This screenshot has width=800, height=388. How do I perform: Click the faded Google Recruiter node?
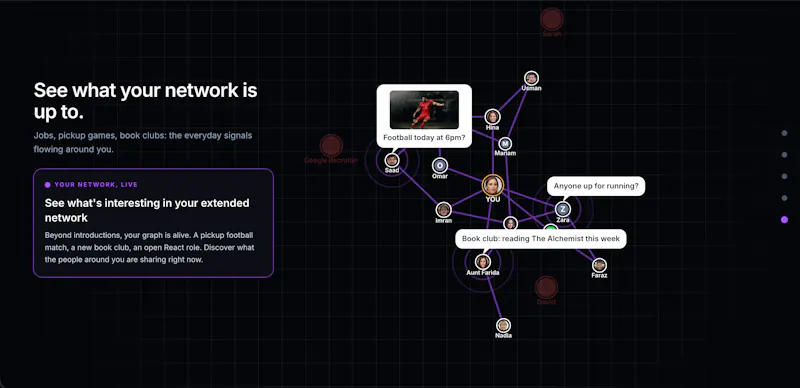331,146
